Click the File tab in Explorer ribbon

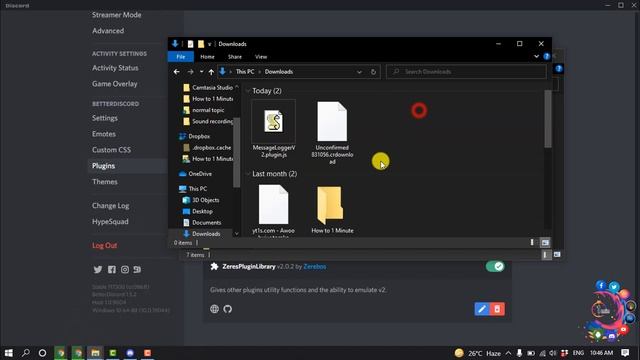[181, 57]
